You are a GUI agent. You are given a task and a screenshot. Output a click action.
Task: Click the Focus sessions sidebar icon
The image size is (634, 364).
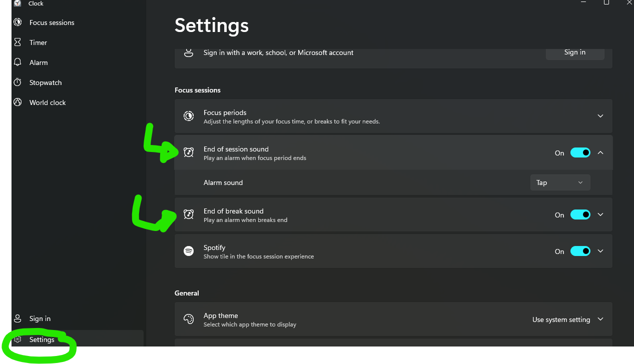pos(18,22)
